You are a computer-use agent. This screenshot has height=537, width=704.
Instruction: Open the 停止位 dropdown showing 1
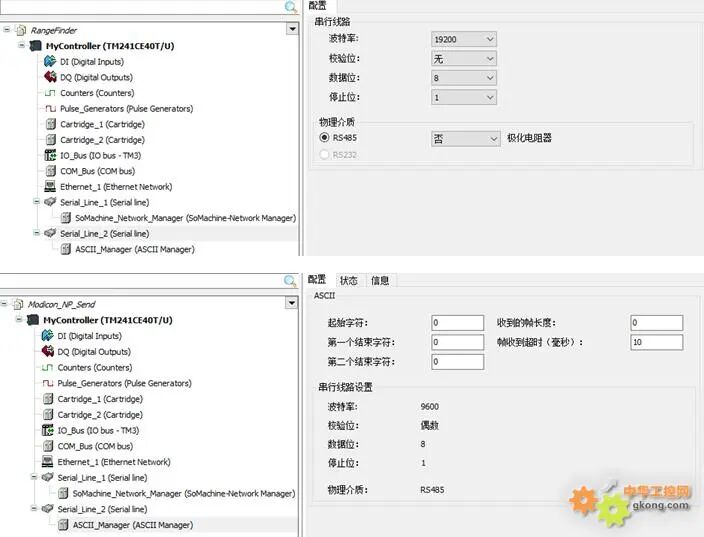(463, 97)
